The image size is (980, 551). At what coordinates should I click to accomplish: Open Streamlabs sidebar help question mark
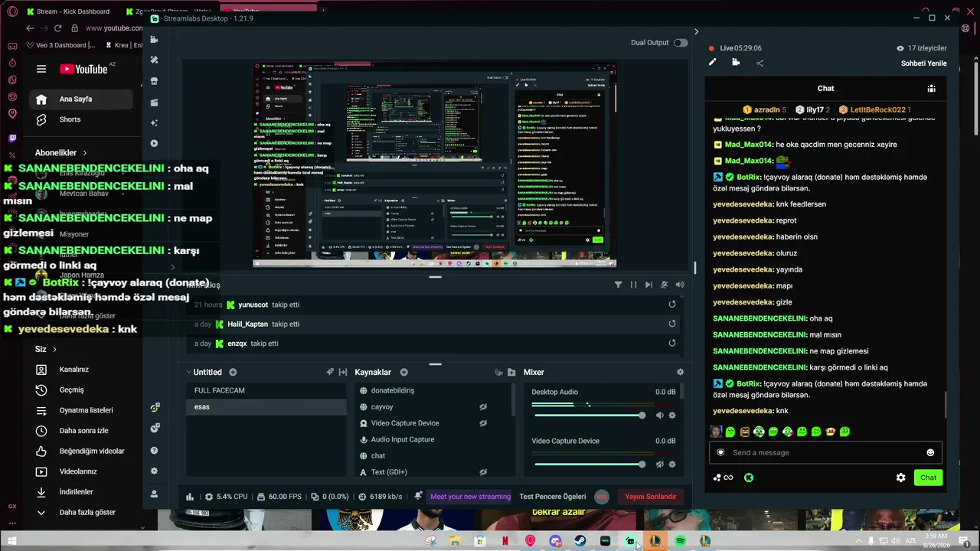tap(154, 451)
